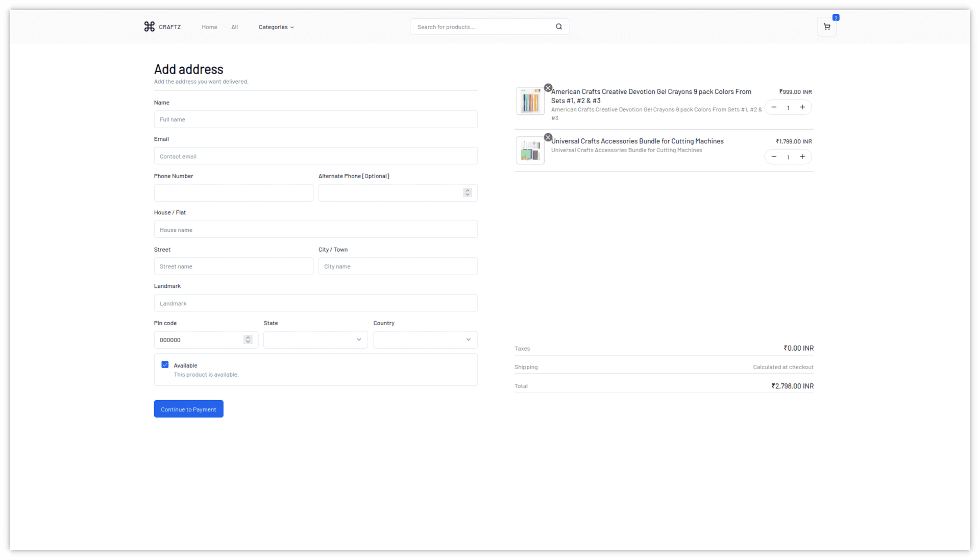Go to the Home nav link
980x560 pixels.
(209, 27)
